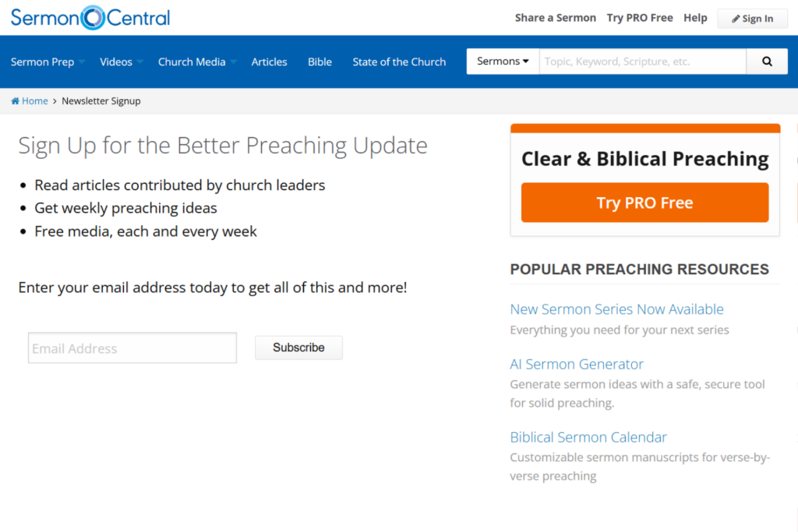Viewport: 798px width, 532px height.
Task: Open the Biblical Sermon Calendar link
Action: (x=588, y=438)
